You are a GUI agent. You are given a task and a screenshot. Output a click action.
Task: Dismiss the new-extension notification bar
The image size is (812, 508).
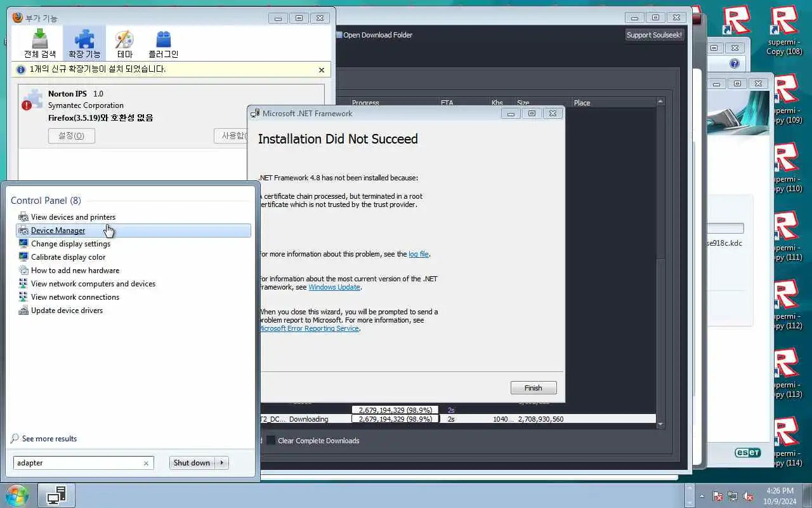321,70
